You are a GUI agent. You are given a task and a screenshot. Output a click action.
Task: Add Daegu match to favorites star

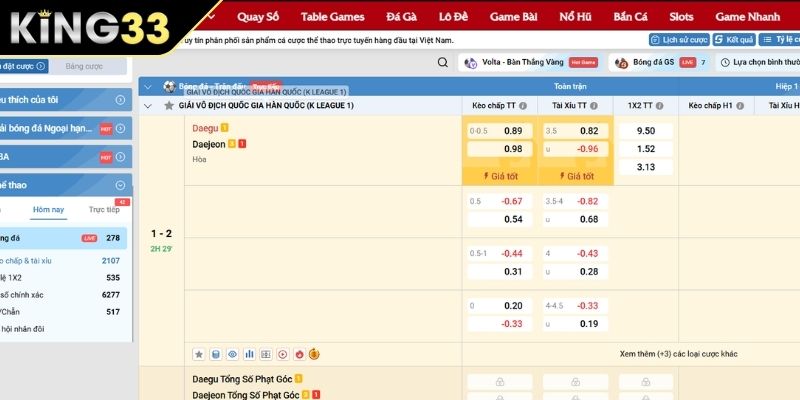199,354
